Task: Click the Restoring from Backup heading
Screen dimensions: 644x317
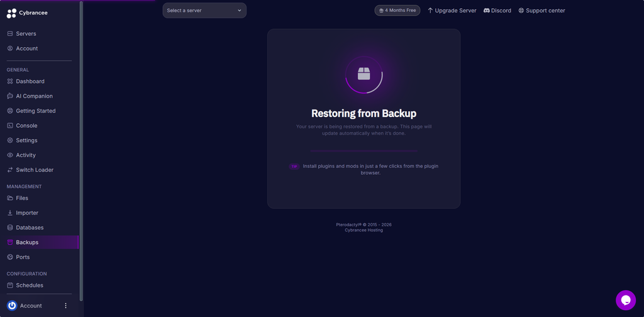Action: [x=364, y=113]
